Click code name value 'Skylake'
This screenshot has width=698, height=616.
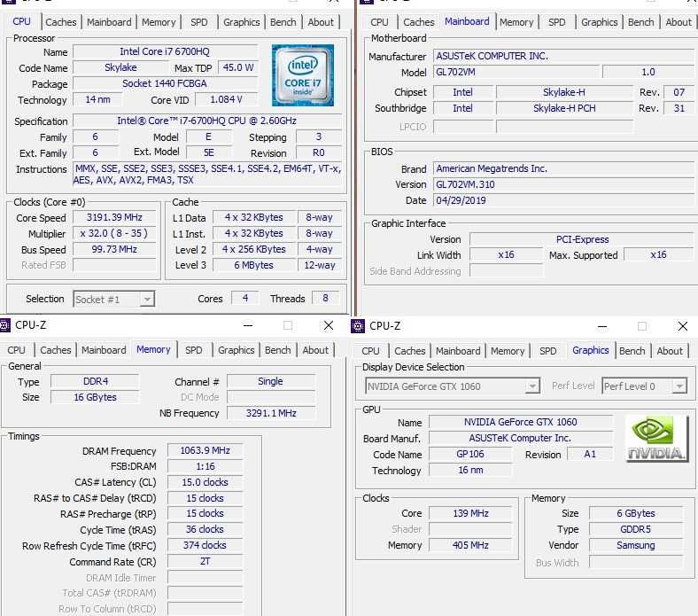(x=120, y=67)
